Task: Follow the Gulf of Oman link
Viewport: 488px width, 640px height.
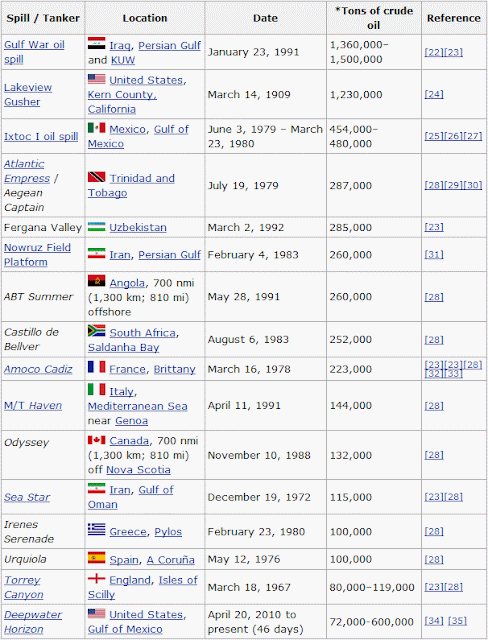Action: point(131,497)
